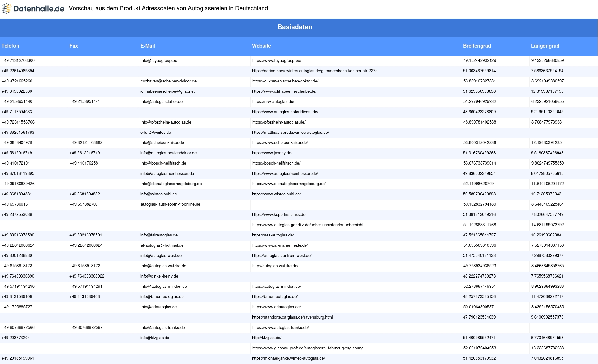The image size is (598, 364).
Task: Select email info@braun-autoglas.de
Action: 162,297
